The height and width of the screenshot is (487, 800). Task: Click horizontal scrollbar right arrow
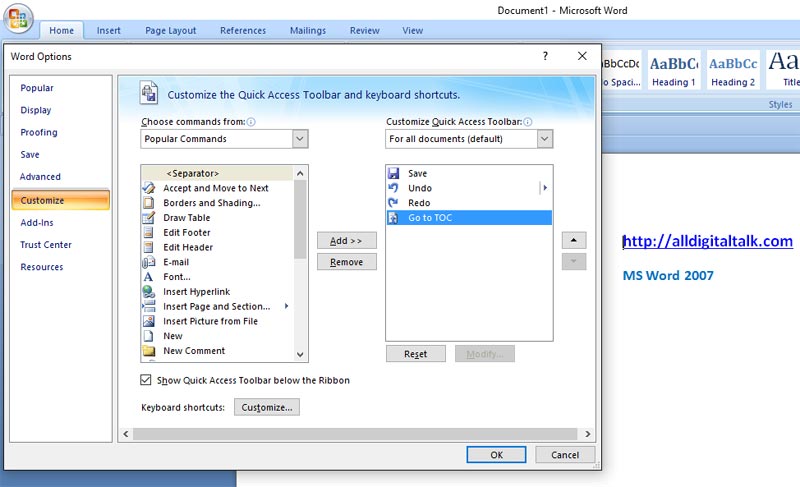(588, 434)
